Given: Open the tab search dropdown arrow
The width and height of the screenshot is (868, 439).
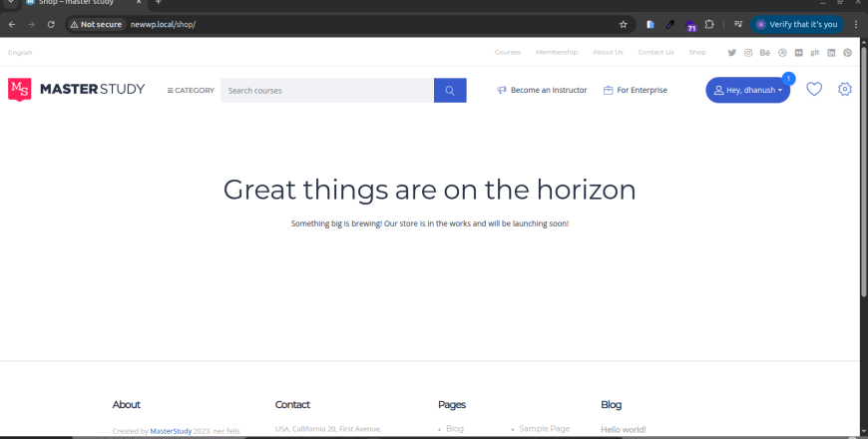Looking at the screenshot, I should (10, 2).
